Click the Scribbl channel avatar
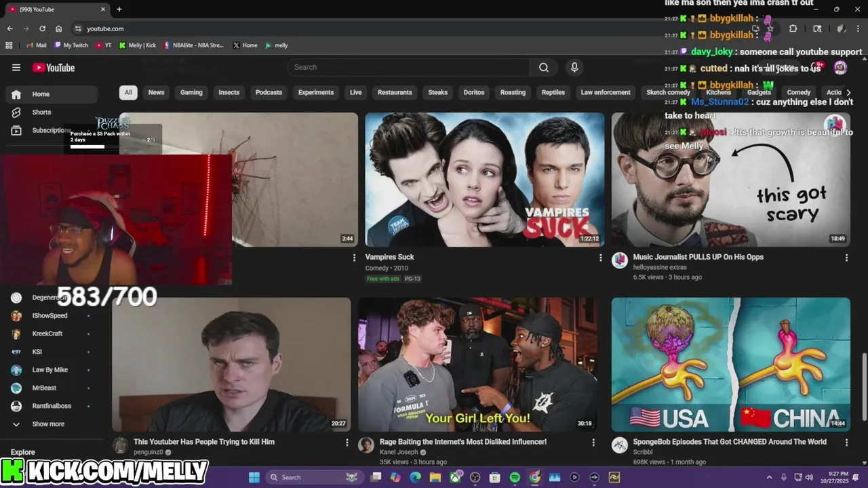This screenshot has width=868, height=488. click(620, 445)
